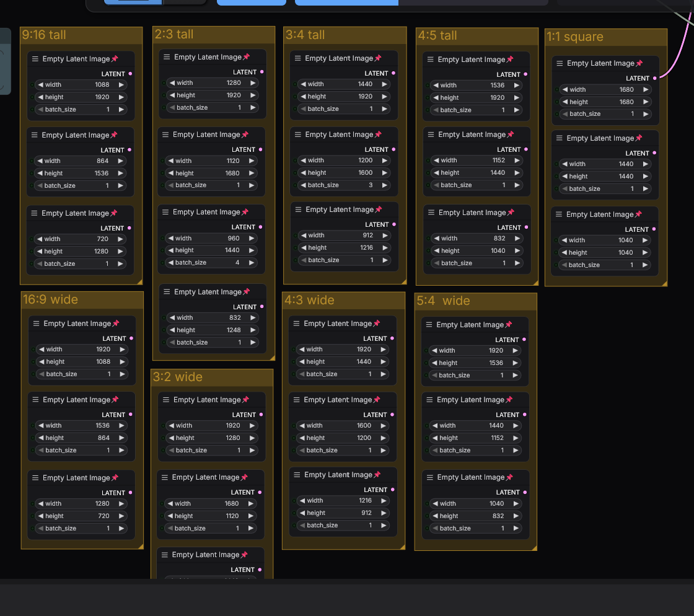
Task: Click pin icon on 1:1 square node with width 1680
Action: [639, 63]
